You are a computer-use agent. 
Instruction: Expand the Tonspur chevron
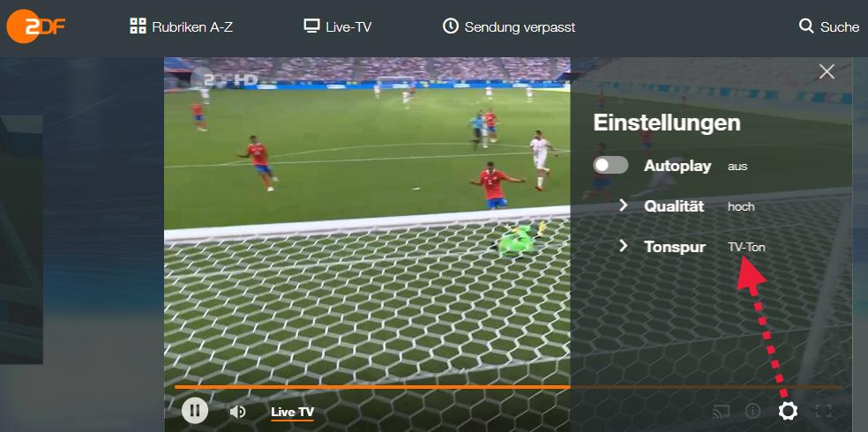(624, 246)
